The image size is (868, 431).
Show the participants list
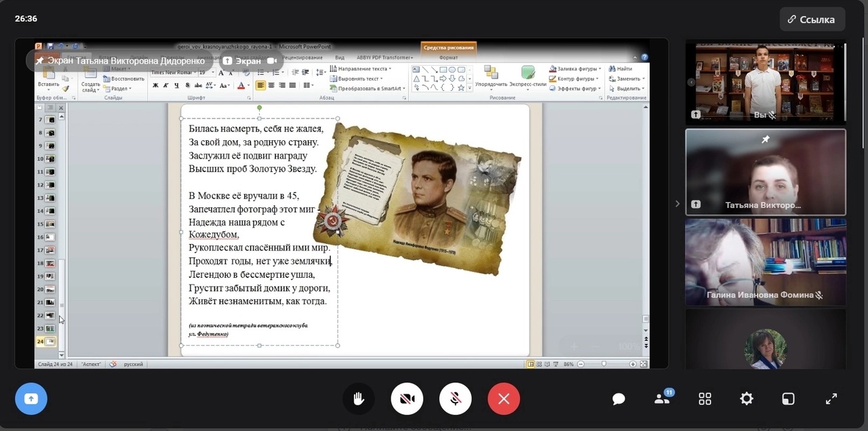663,398
